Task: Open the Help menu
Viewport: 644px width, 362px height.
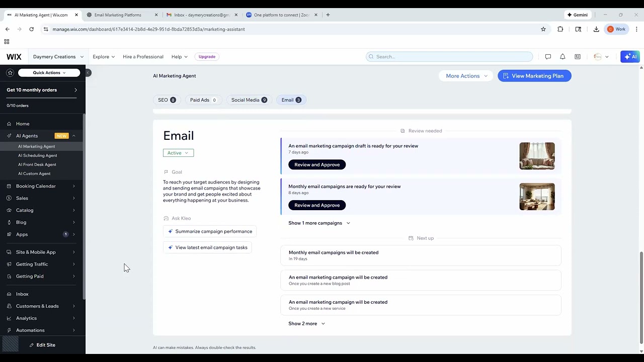Action: pyautogui.click(x=180, y=57)
